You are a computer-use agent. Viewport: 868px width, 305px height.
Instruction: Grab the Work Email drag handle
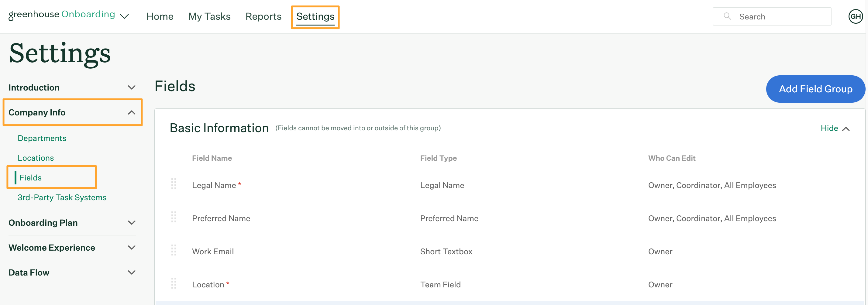pos(174,250)
